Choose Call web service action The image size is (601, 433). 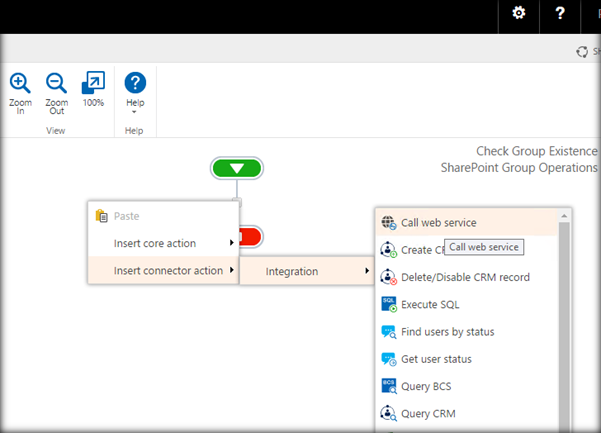(x=467, y=223)
